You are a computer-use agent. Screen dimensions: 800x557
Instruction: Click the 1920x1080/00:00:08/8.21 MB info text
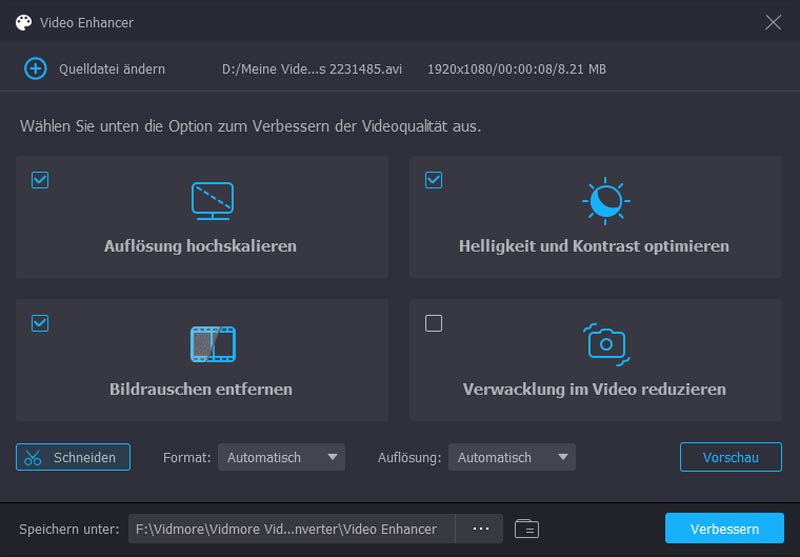tap(516, 69)
